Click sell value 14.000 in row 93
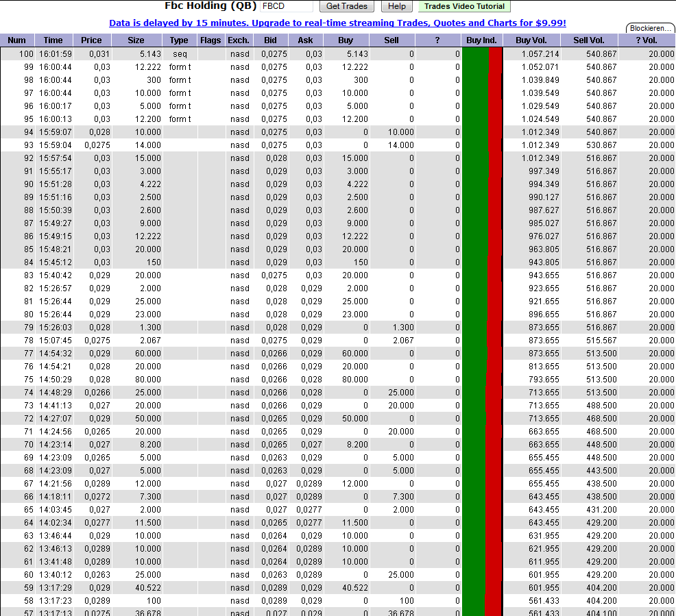 tap(400, 145)
